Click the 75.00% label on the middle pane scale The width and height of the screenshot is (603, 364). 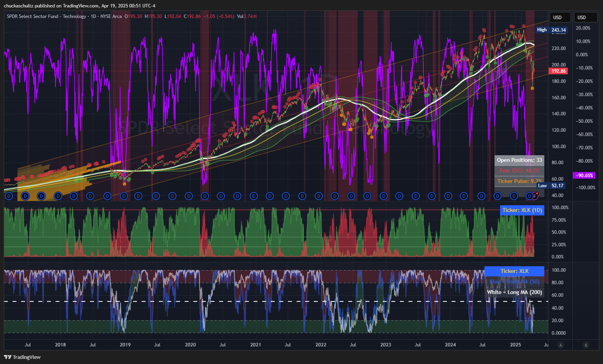tap(559, 220)
